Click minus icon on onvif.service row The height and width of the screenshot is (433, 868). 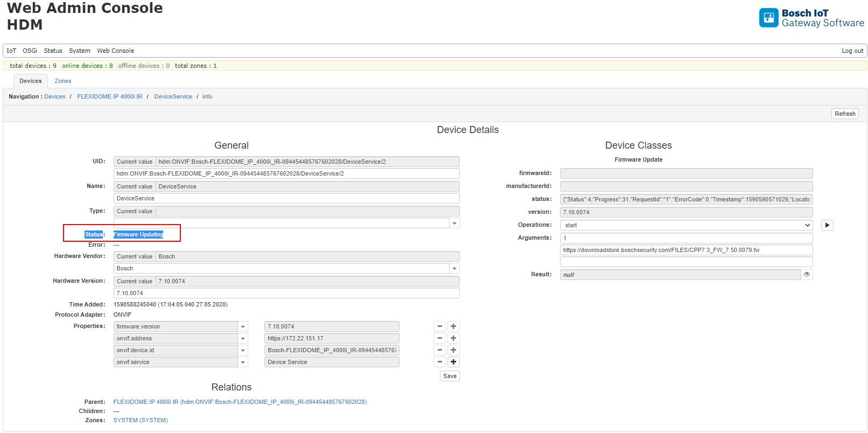(x=439, y=362)
